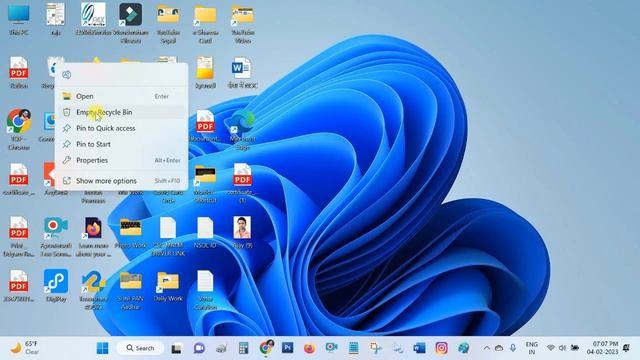Open the weather widget showing 65°F
The image size is (640, 360).
tap(24, 348)
